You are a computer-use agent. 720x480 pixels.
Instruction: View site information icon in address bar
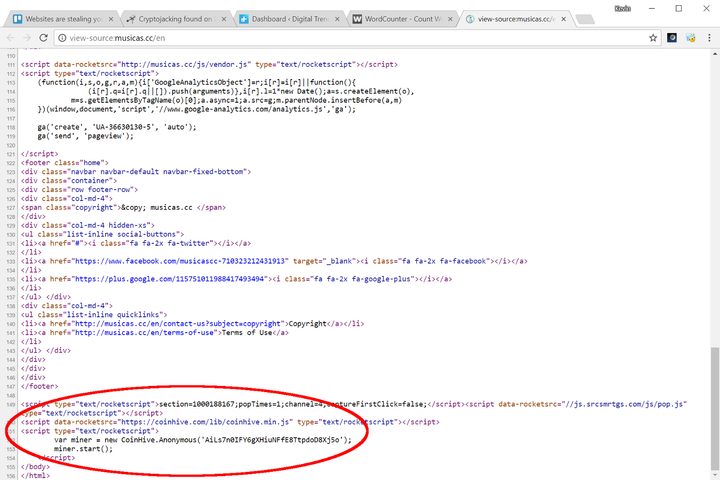pos(62,38)
